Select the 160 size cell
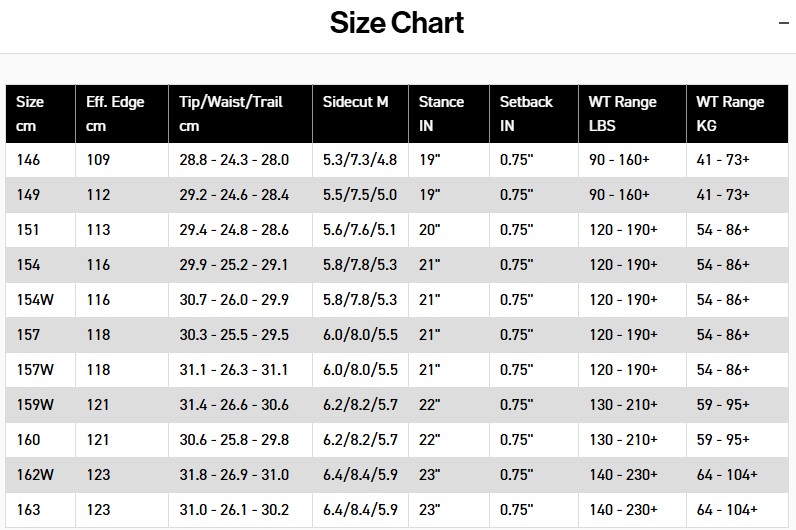The height and width of the screenshot is (530, 796). (x=29, y=440)
